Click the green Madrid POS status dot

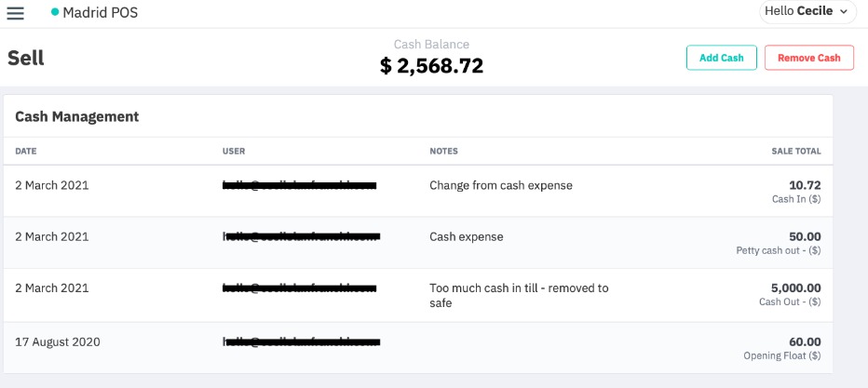(x=55, y=11)
